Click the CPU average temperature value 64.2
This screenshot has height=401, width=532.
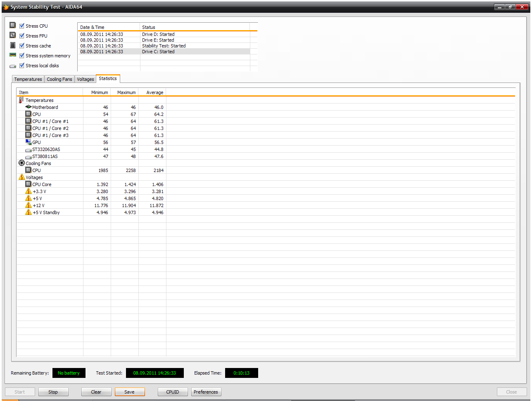click(x=159, y=114)
